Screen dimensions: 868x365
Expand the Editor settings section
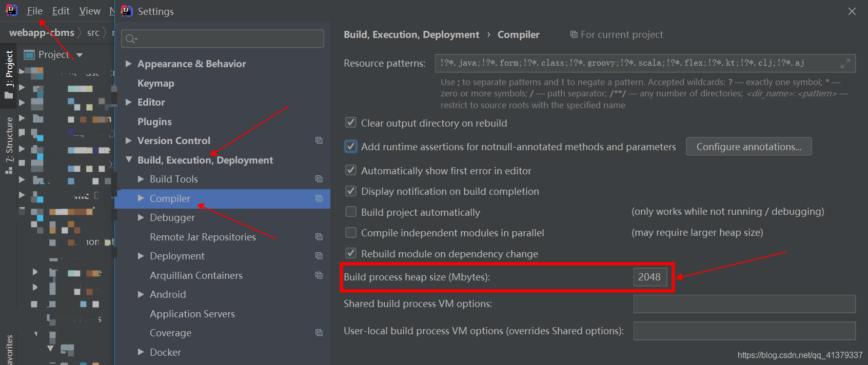(129, 102)
